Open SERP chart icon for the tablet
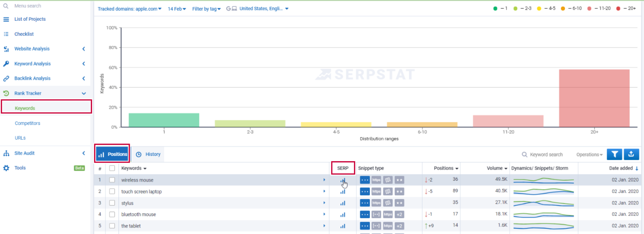Screen dimensions: 644x234 (343, 226)
